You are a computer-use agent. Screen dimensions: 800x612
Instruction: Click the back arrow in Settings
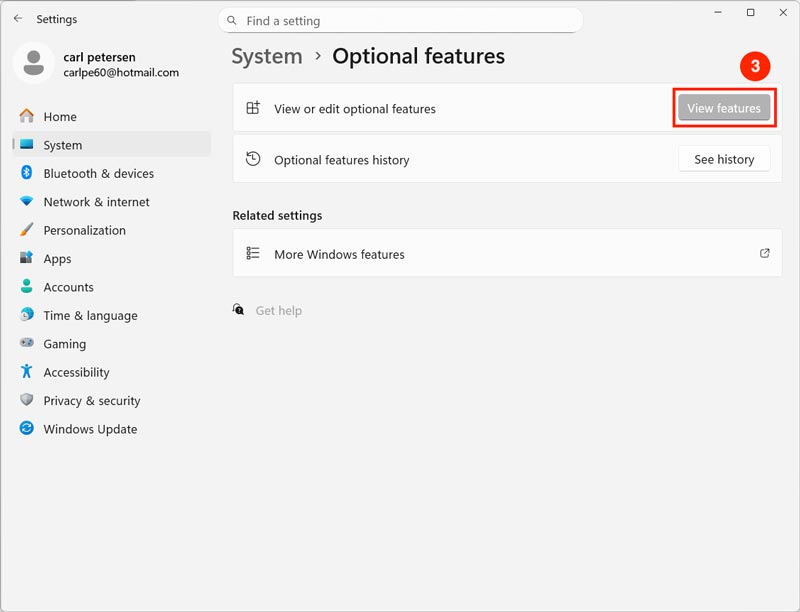pyautogui.click(x=18, y=19)
